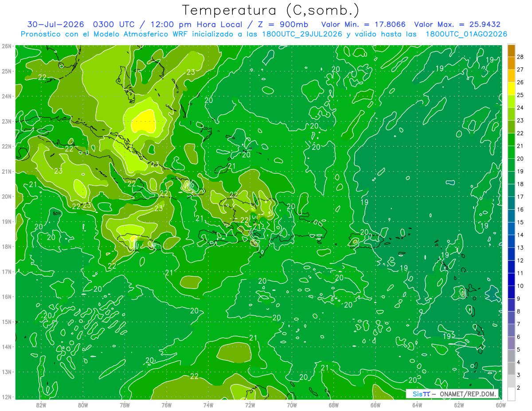Click the brown swatch above 28 on color bar
532x411 pixels.
coord(512,51)
